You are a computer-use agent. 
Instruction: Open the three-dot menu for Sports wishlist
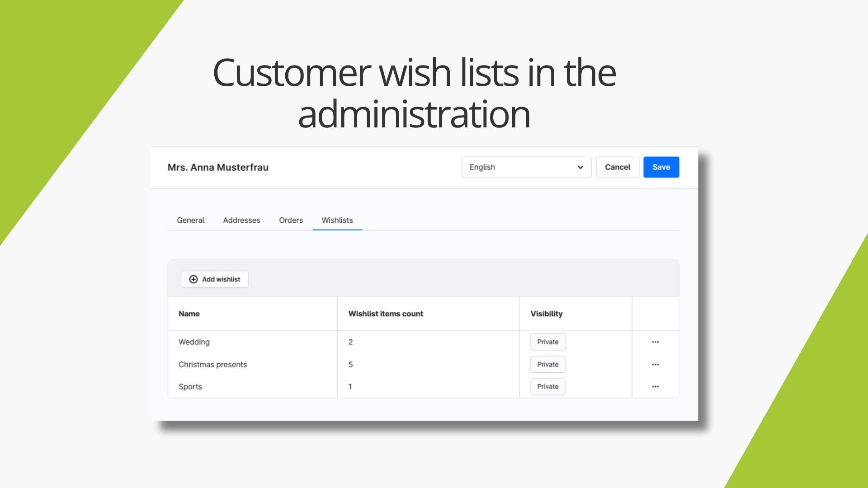[x=655, y=387]
